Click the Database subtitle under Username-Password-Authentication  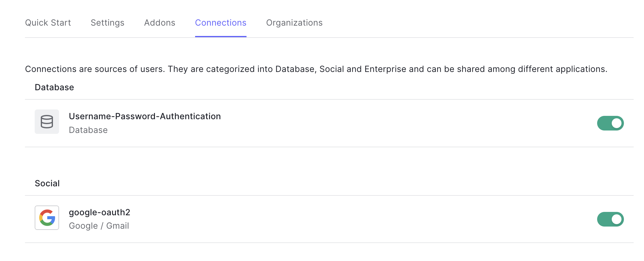(x=88, y=130)
